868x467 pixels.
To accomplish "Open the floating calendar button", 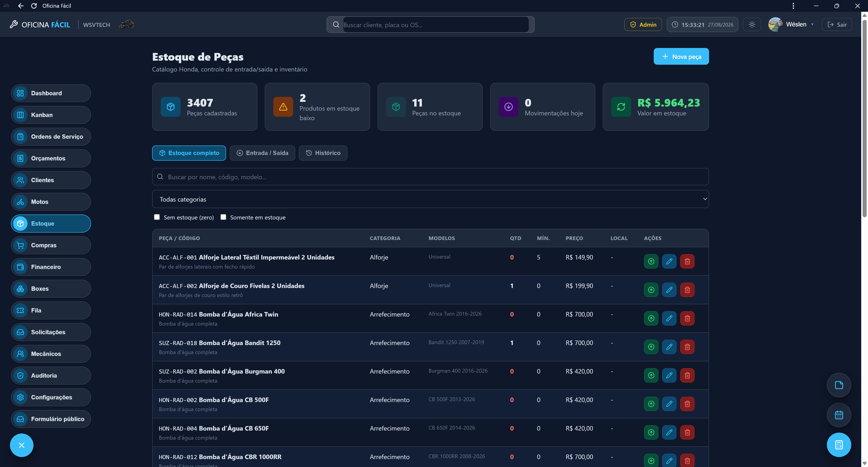I will click(839, 415).
